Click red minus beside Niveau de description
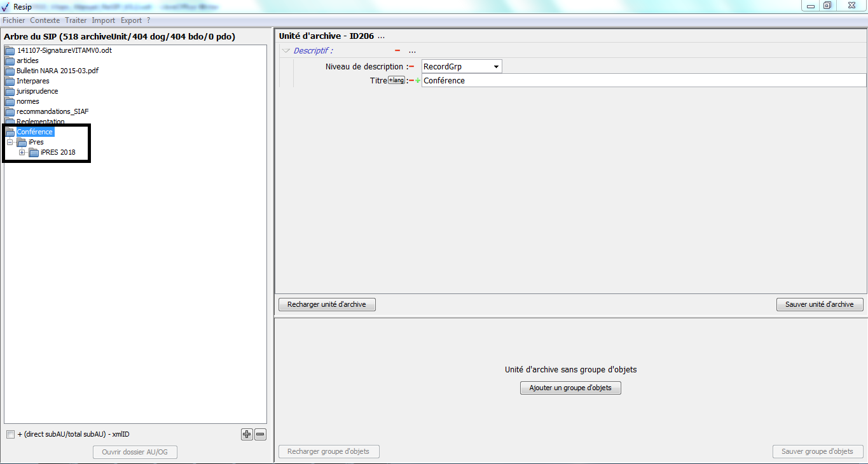 [411, 67]
